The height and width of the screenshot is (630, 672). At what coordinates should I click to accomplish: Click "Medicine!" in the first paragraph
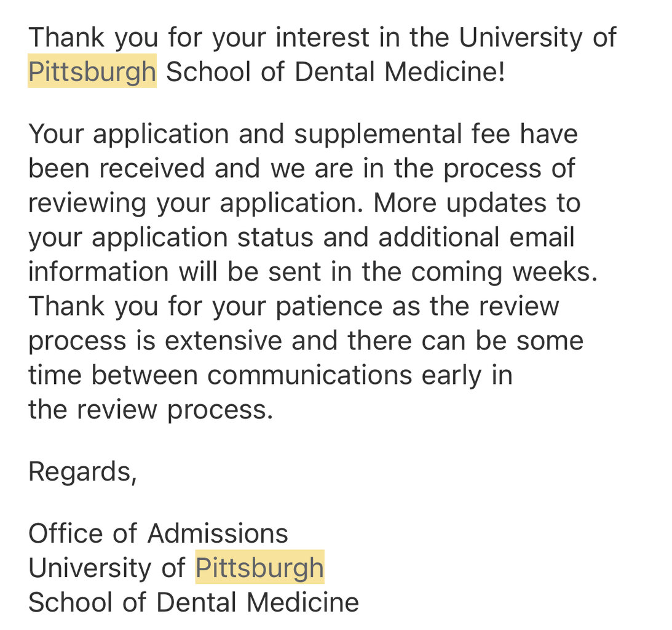[445, 72]
